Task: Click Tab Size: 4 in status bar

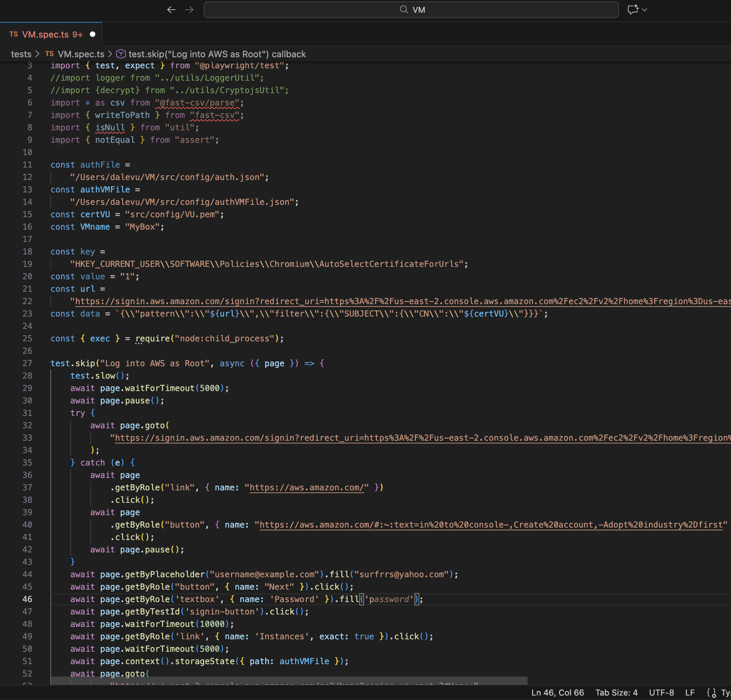Action: [x=616, y=692]
